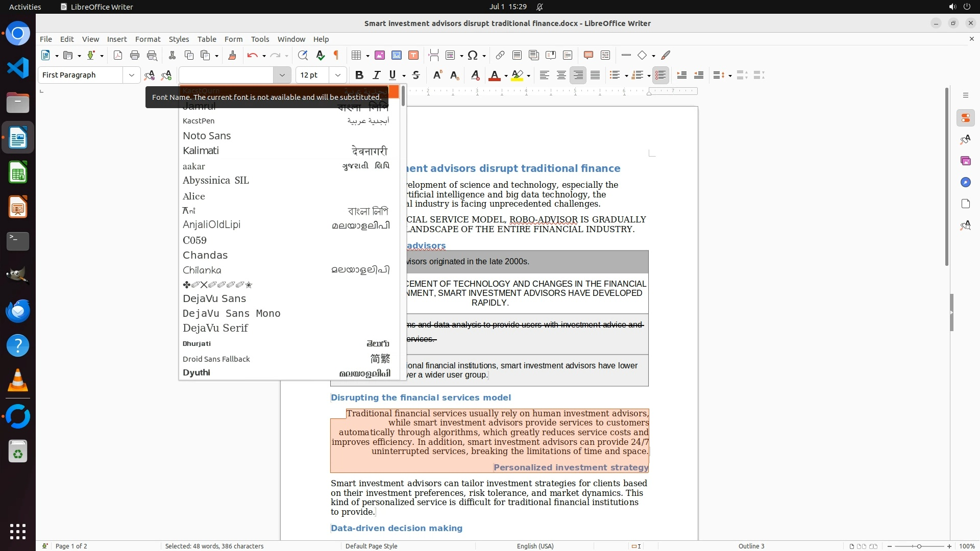The width and height of the screenshot is (980, 551).
Task: Select the DejaVu Sans Mono font
Action: 232,313
